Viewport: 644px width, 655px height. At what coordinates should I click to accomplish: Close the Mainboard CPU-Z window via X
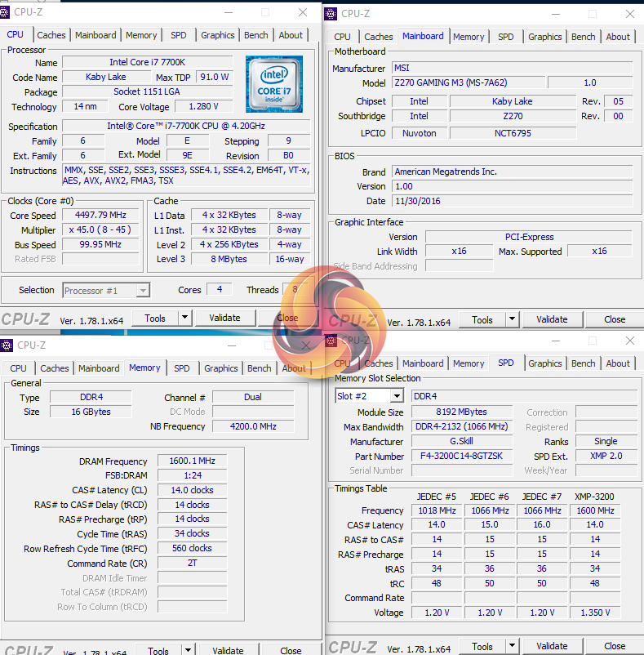pos(630,14)
